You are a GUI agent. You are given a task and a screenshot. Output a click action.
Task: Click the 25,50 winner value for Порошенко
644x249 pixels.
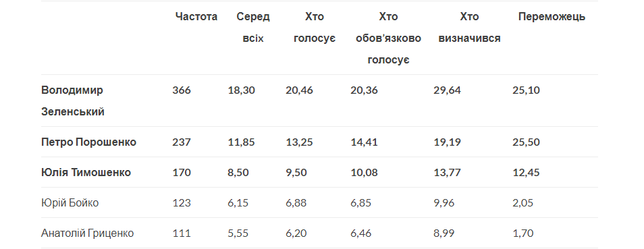pyautogui.click(x=526, y=142)
